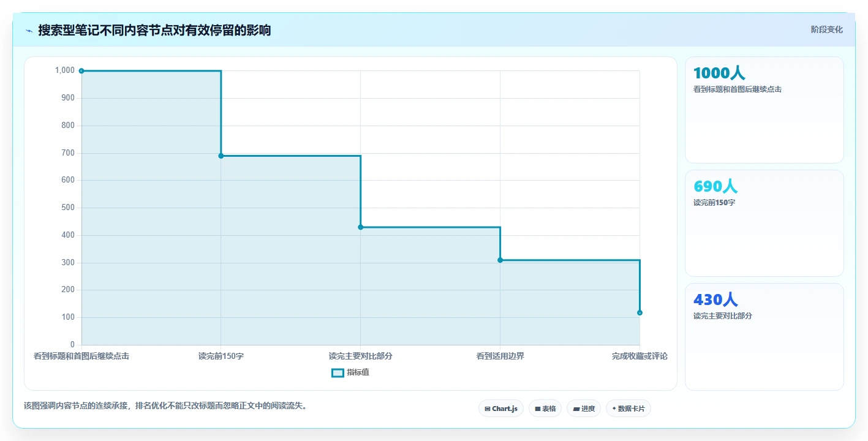868x441 pixels.
Task: Click the y-axis value 500
Action: tap(68, 208)
